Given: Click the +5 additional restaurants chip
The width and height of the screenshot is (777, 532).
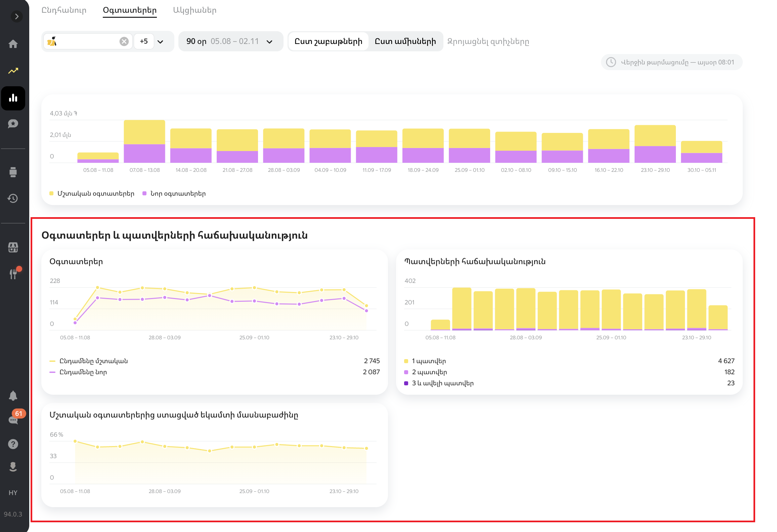Looking at the screenshot, I should [144, 41].
